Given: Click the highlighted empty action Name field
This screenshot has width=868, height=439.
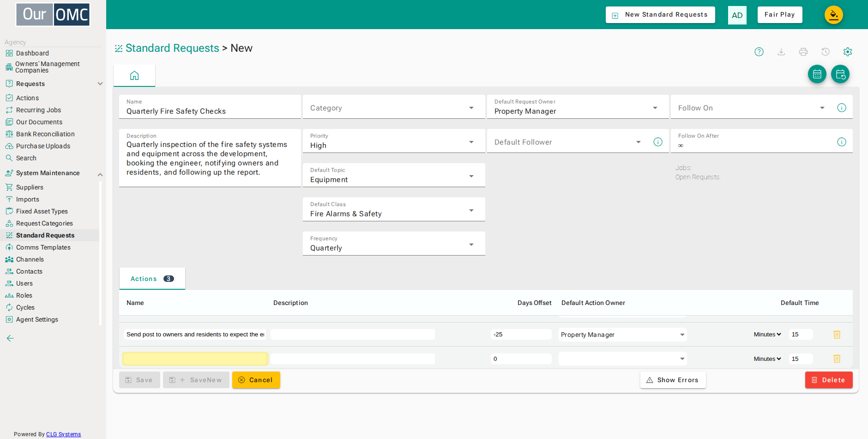Looking at the screenshot, I should pyautogui.click(x=195, y=359).
